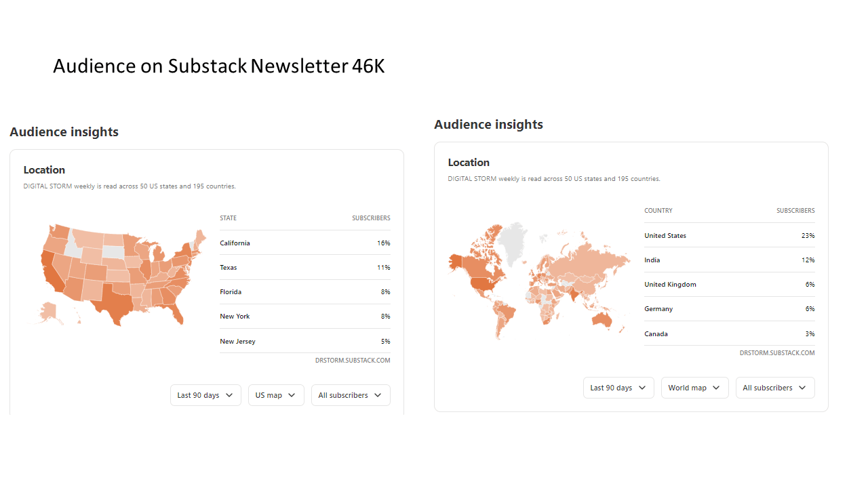Click Alaska on the US map
868x488 pixels.
click(47, 312)
